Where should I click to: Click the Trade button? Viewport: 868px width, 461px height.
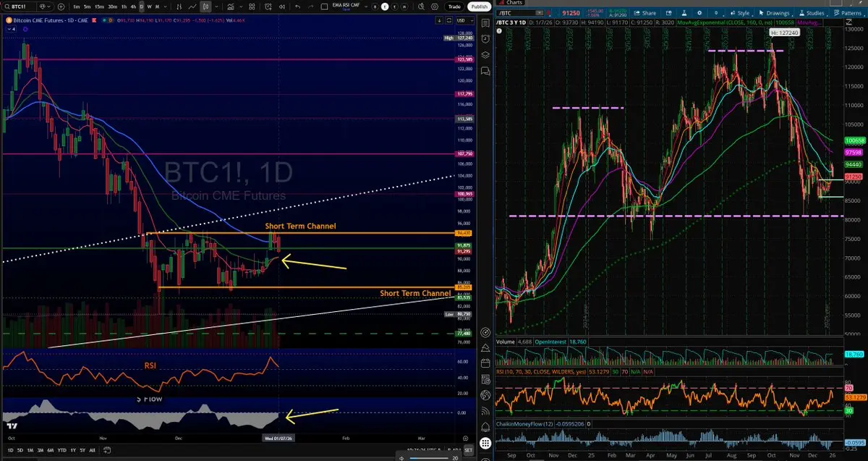point(454,7)
